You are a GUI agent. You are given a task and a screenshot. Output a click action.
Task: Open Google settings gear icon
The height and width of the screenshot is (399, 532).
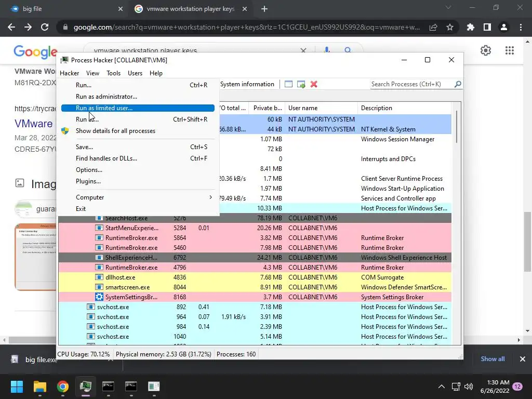tap(486, 50)
